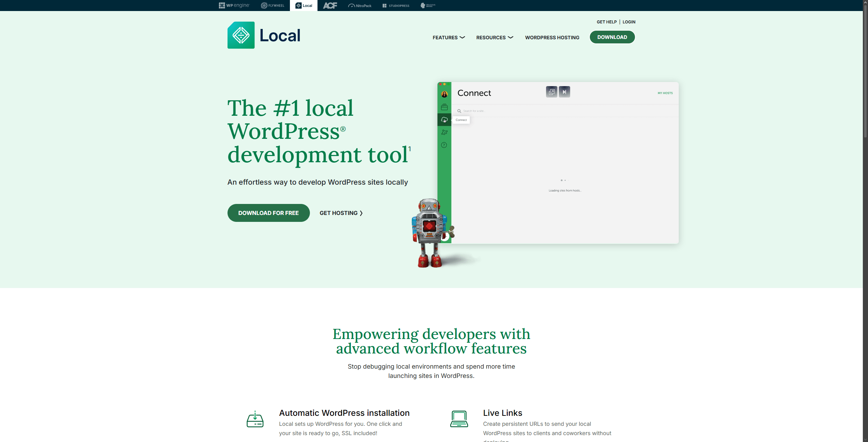Expand the RESOURCES dropdown menu
This screenshot has height=442, width=868.
(495, 38)
